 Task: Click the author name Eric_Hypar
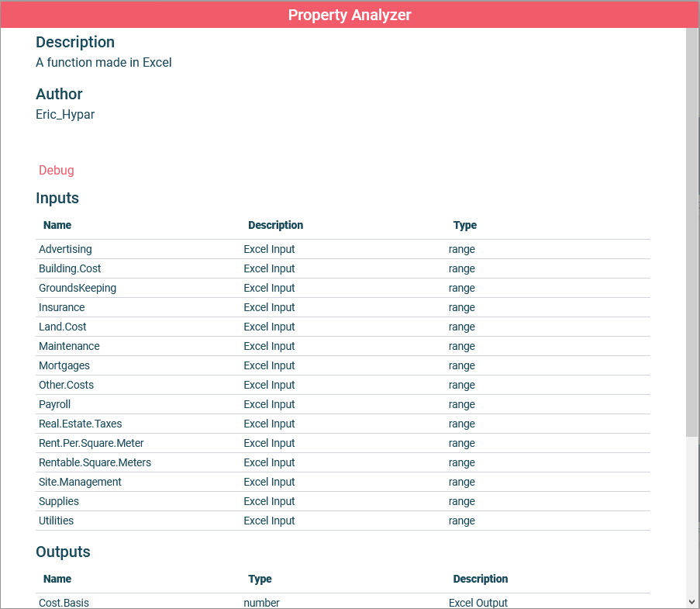[x=65, y=114]
